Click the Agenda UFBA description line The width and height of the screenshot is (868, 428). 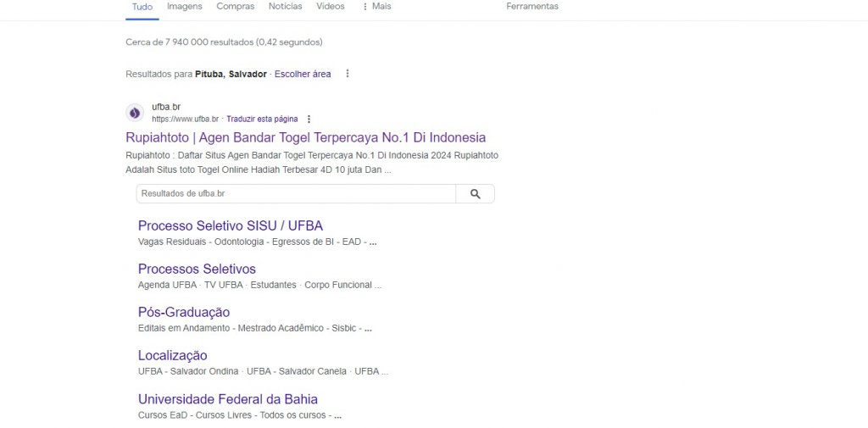(x=259, y=285)
